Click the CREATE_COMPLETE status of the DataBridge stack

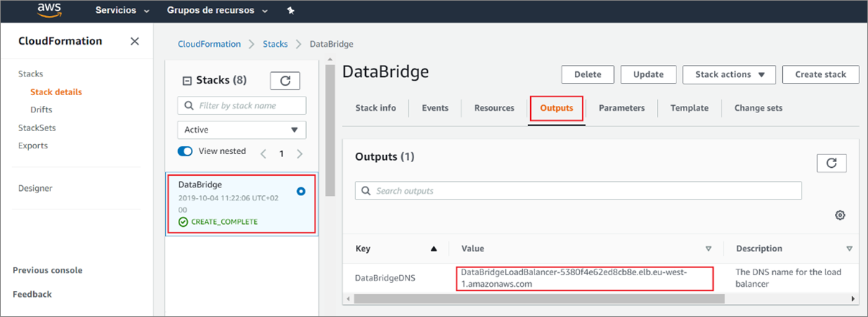pos(218,221)
